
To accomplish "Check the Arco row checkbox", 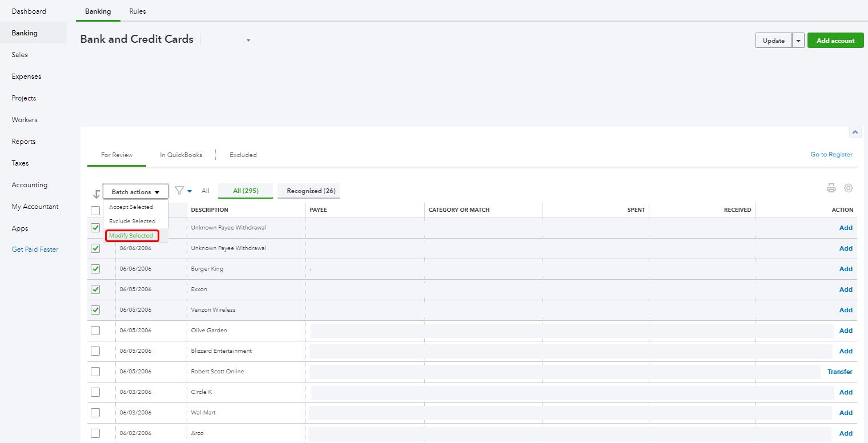I will tap(95, 433).
